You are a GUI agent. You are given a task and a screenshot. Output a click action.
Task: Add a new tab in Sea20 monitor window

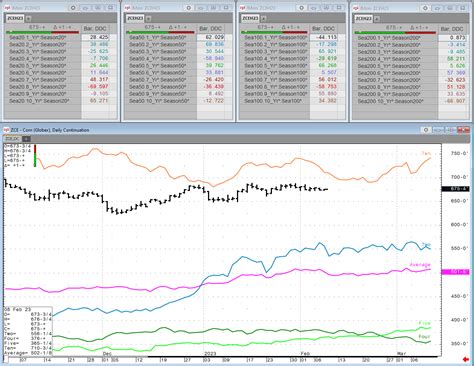pyautogui.click(x=28, y=19)
